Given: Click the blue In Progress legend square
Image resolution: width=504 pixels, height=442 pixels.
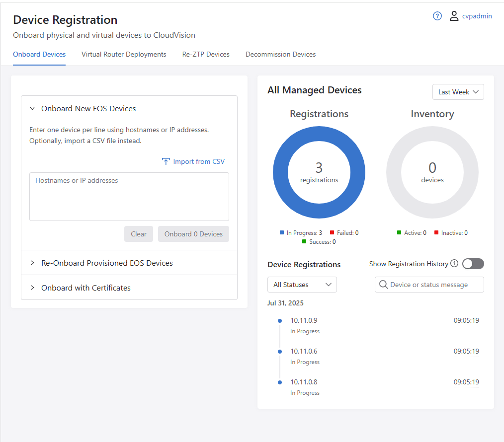Looking at the screenshot, I should pos(282,232).
